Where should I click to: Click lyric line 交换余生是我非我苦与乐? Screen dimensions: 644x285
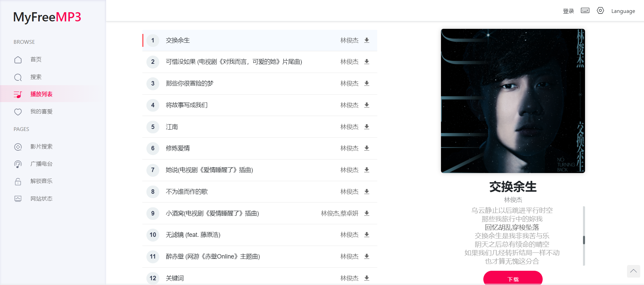coord(512,236)
